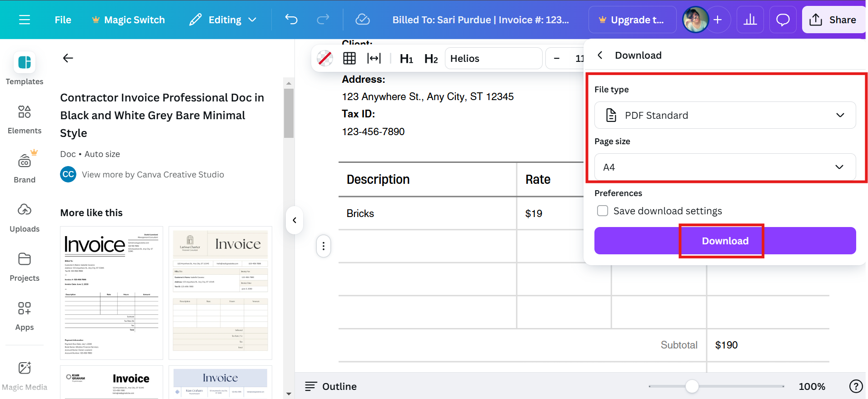Viewport: 868px width, 399px height.
Task: Apply Heading 1 style
Action: 406,59
